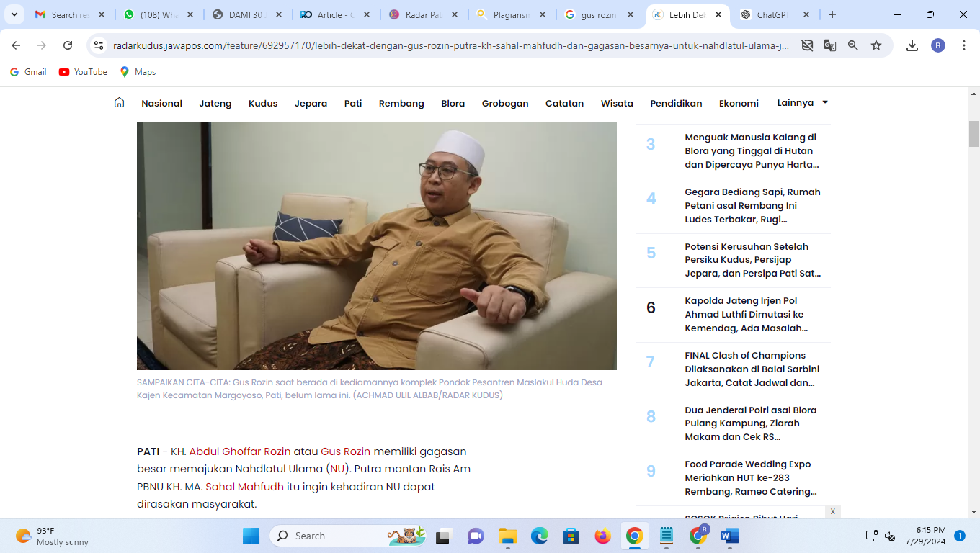Switch to the Article tab
Viewport: 980px width, 553px height.
pos(336,14)
